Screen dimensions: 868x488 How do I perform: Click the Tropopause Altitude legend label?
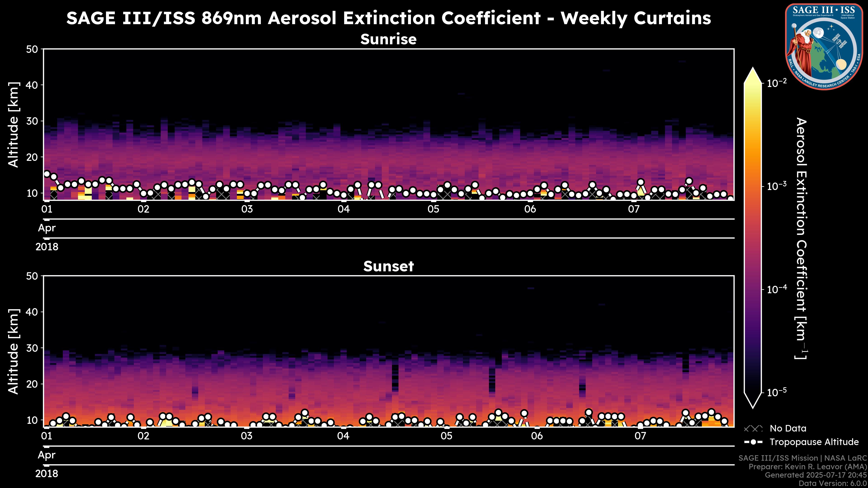(x=814, y=442)
